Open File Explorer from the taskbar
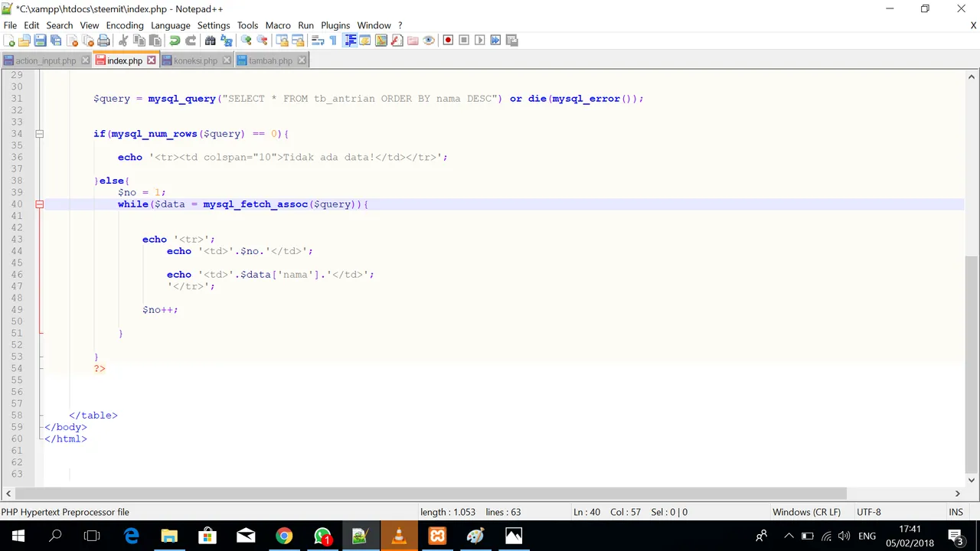 click(169, 536)
